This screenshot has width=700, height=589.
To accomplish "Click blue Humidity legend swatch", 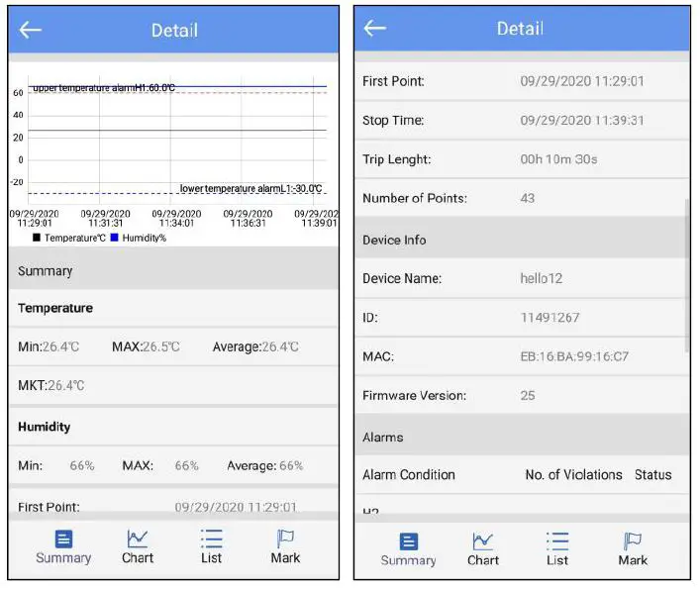I will pos(114,238).
